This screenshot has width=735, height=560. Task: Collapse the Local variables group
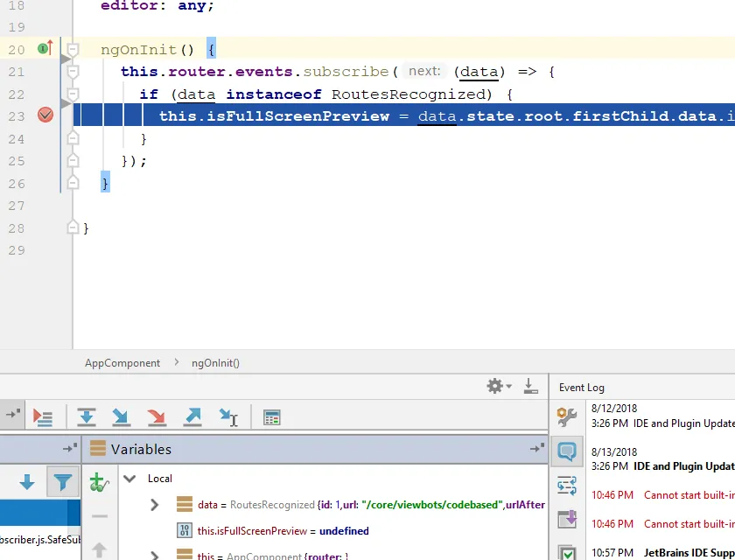coord(129,479)
